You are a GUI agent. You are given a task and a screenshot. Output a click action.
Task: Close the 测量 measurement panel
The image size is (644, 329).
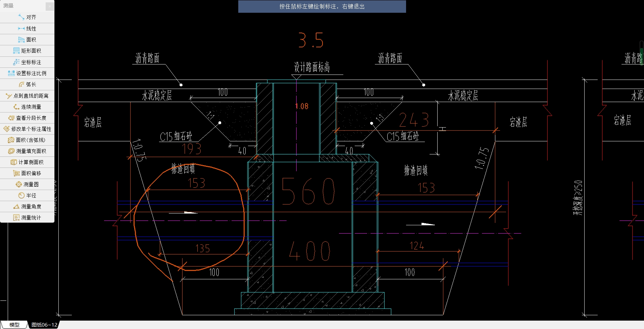coord(50,6)
